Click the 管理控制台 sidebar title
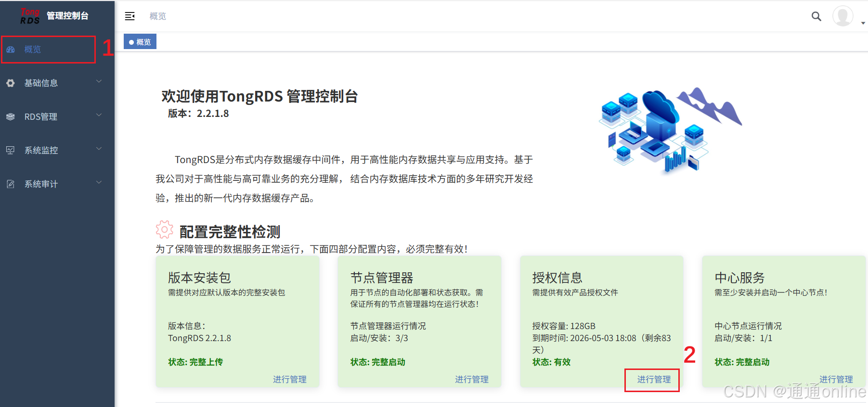This screenshot has width=868, height=407. tap(67, 16)
